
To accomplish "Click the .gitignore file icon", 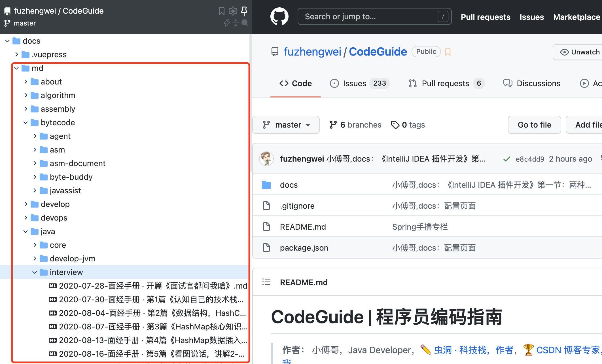I will [266, 206].
